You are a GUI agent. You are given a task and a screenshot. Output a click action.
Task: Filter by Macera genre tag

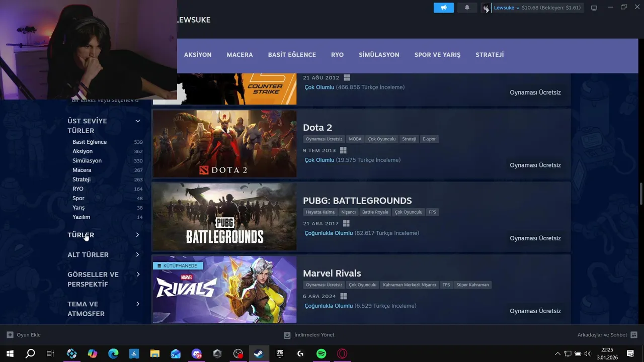[82, 170]
